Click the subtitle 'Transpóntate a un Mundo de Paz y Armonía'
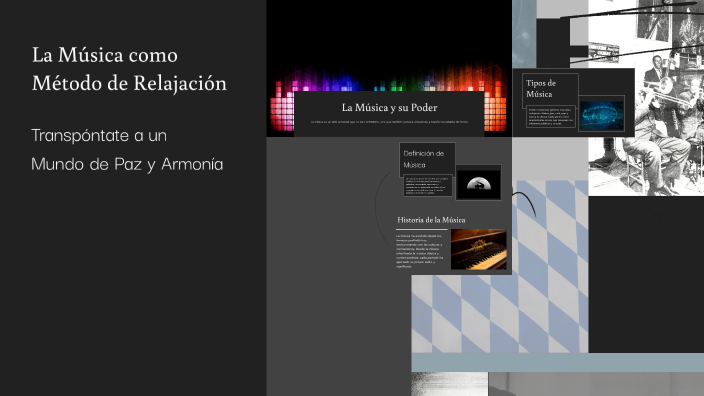The image size is (704, 396). click(127, 150)
